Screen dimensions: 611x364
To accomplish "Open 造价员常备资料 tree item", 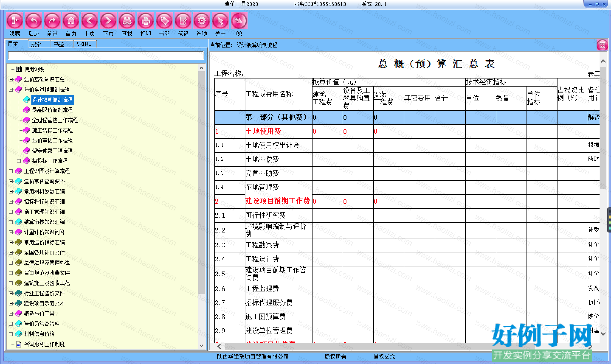I will (x=42, y=324).
